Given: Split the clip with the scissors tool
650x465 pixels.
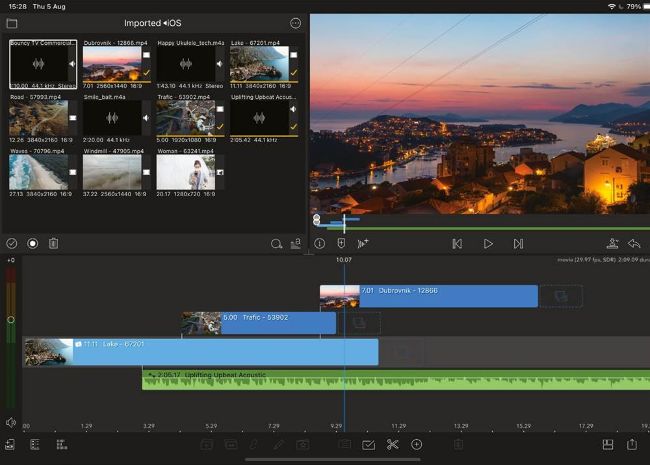Looking at the screenshot, I should click(x=392, y=444).
